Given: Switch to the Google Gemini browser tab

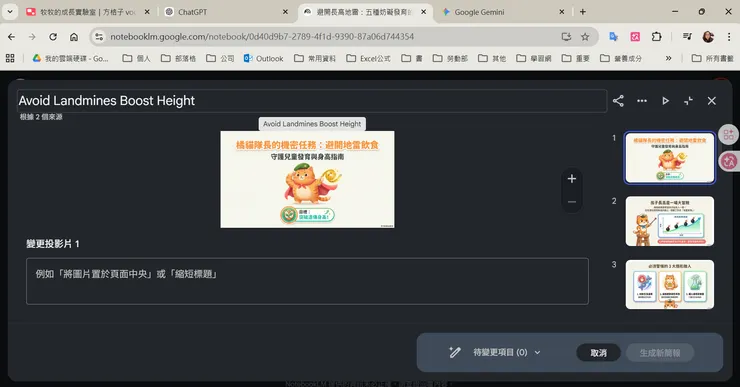Looking at the screenshot, I should coord(503,12).
